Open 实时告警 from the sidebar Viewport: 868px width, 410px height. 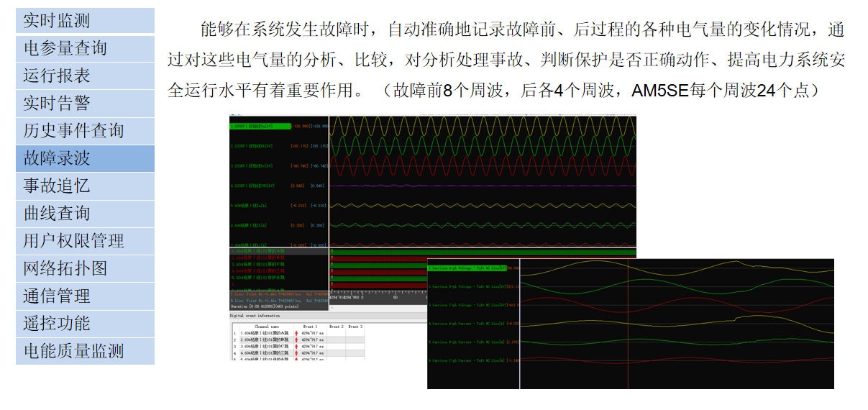pyautogui.click(x=85, y=103)
